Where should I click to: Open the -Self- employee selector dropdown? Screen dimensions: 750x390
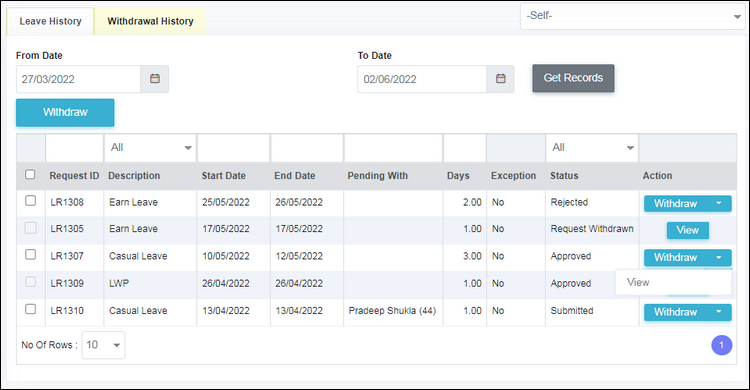tap(632, 16)
